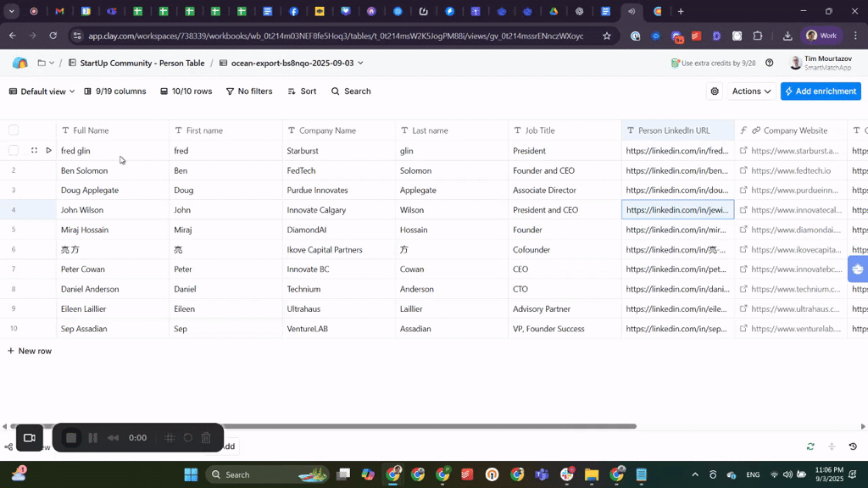Screen dimensions: 868x488
Task: Click the help question mark icon
Action: click(769, 63)
